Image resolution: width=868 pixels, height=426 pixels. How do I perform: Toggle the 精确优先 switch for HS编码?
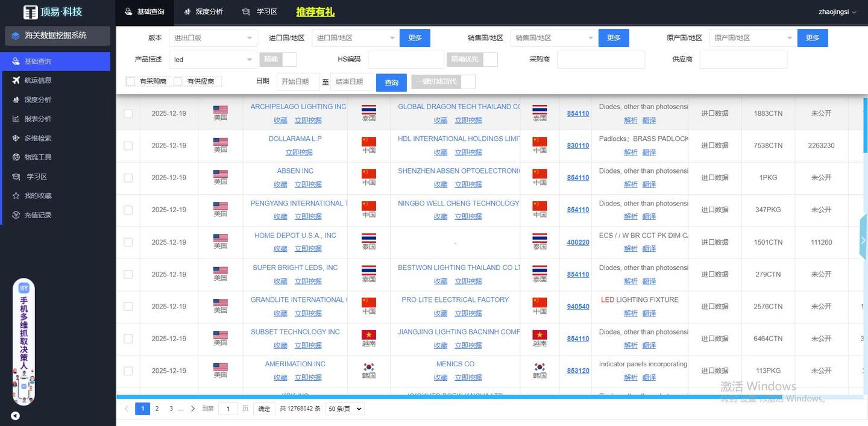pos(472,60)
